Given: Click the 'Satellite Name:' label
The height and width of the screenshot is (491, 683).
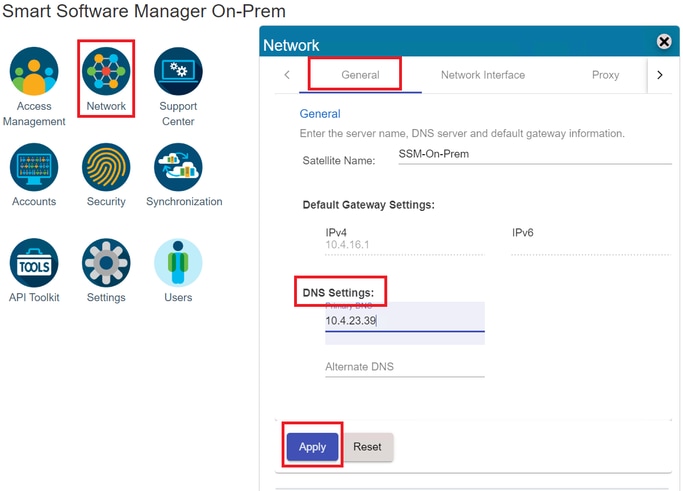Looking at the screenshot, I should coord(338,161).
